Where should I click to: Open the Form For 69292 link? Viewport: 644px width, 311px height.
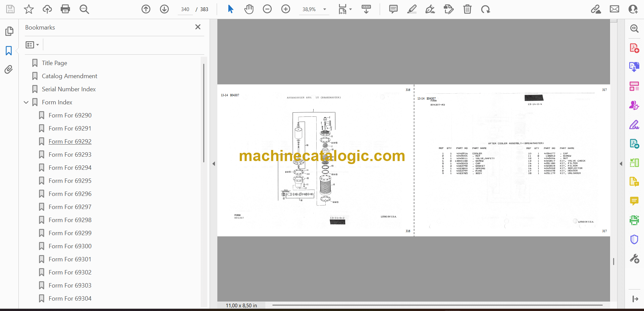point(70,142)
